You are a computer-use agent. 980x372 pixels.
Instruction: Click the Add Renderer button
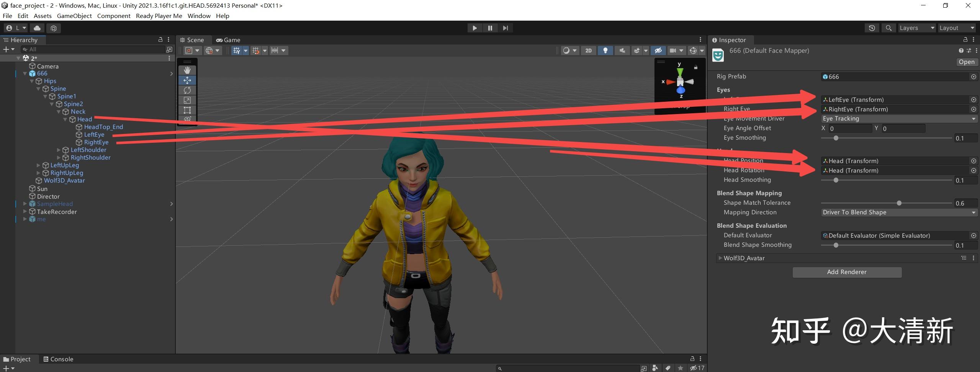pos(847,272)
